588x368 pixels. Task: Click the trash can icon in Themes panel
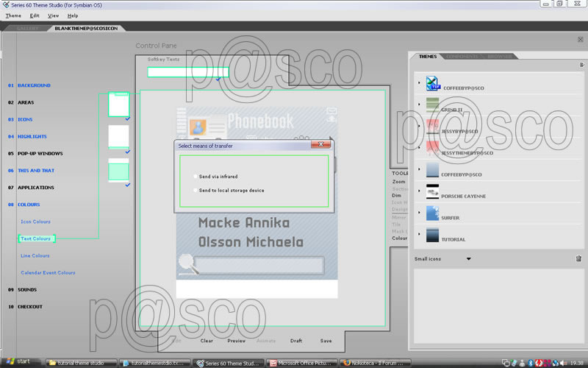pos(578,258)
